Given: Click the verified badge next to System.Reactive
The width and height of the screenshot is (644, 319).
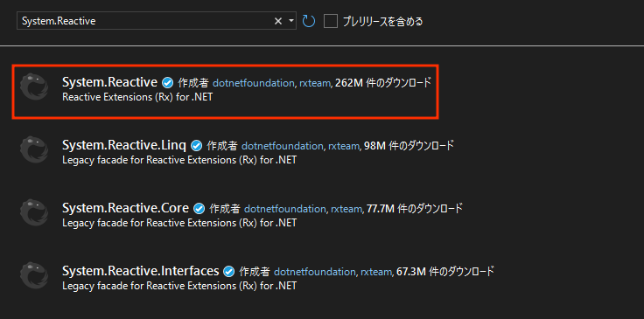Looking at the screenshot, I should tap(167, 83).
